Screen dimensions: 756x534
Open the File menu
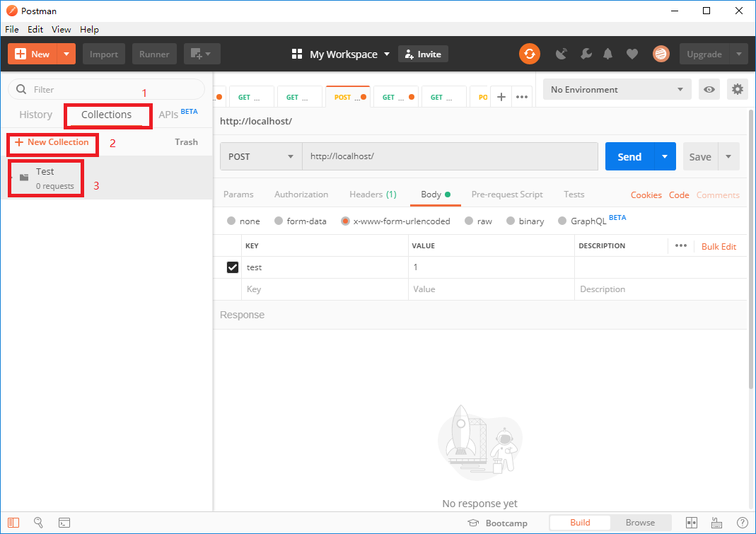pyautogui.click(x=11, y=30)
